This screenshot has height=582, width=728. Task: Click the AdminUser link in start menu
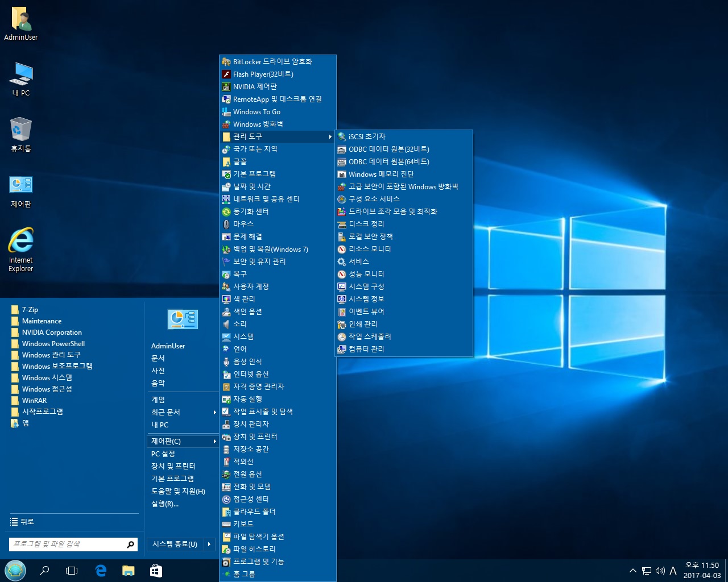[168, 346]
